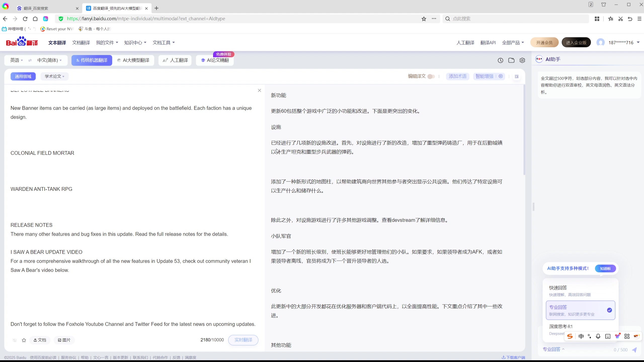644x362 pixels.
Task: Bookmark page with star in address bar
Action: tap(424, 19)
